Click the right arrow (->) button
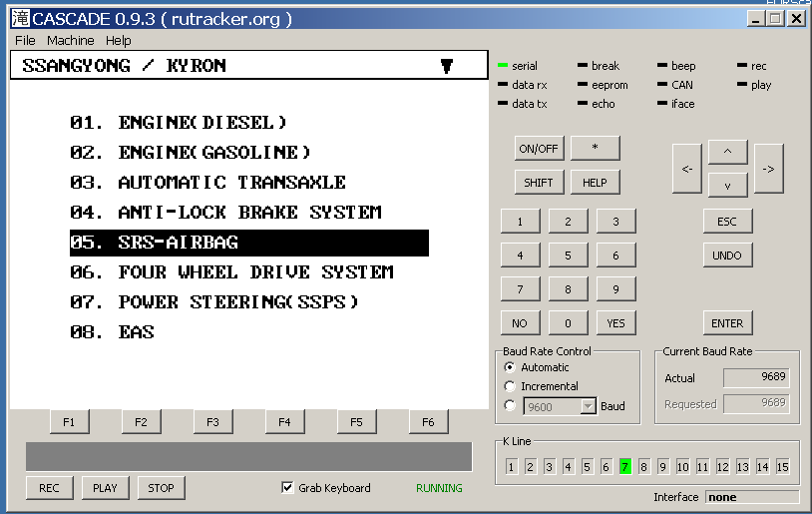812x514 pixels. pos(768,169)
